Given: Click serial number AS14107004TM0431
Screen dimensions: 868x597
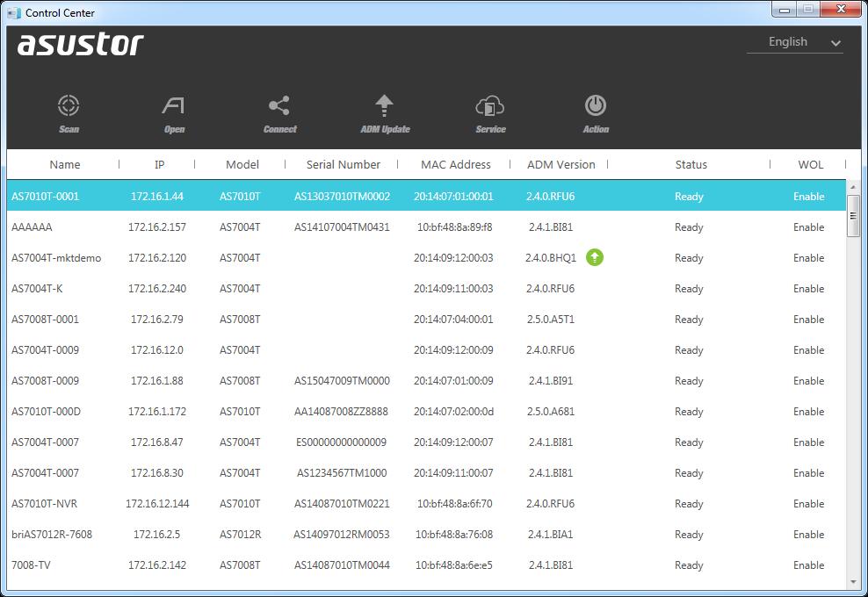Looking at the screenshot, I should tap(342, 227).
